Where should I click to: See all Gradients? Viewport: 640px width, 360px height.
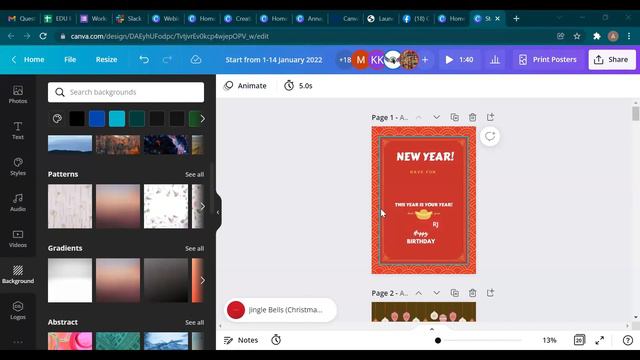pos(194,248)
